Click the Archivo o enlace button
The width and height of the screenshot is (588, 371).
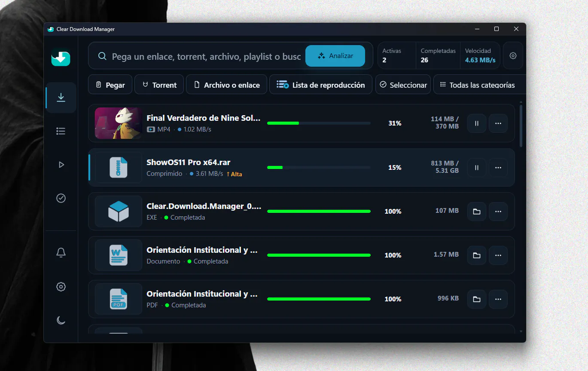[x=226, y=85]
